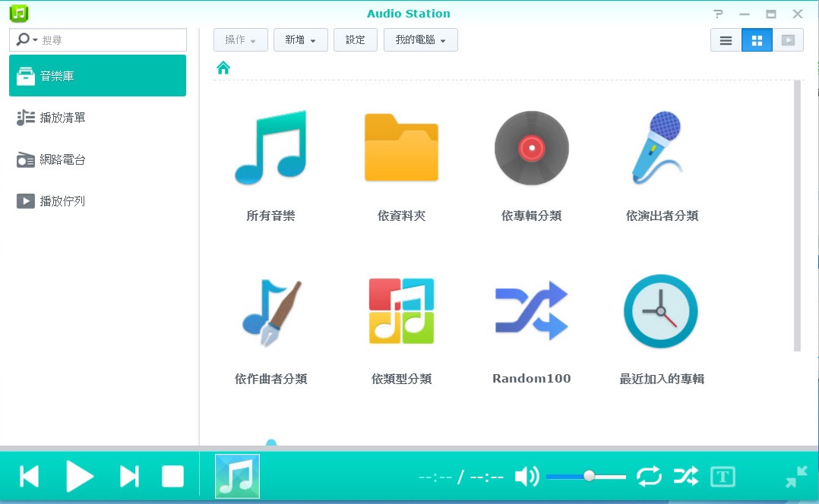Skip to next track
The height and width of the screenshot is (504, 819).
tap(129, 477)
